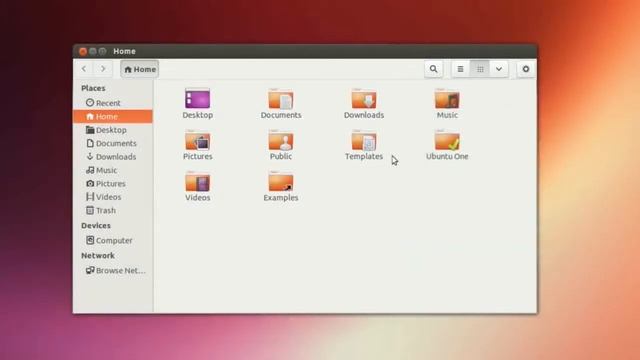Select Downloads in the sidebar
This screenshot has height=360, width=640.
pos(113,157)
